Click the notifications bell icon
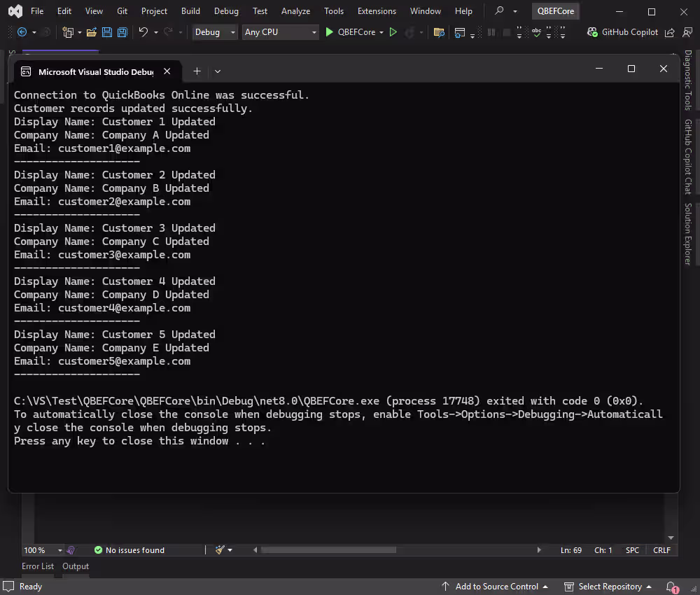Screen dimensions: 700x595 tap(671, 587)
